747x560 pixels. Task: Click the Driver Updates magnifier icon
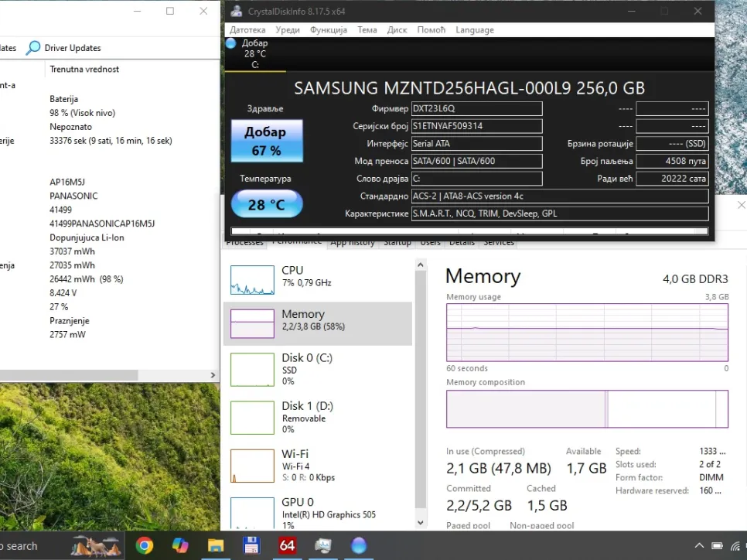(x=33, y=48)
